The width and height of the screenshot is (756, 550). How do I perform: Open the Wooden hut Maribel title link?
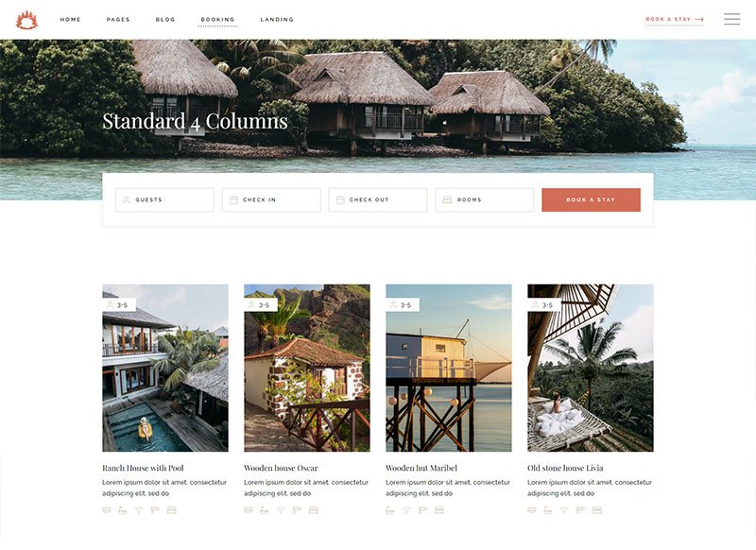[x=421, y=468]
